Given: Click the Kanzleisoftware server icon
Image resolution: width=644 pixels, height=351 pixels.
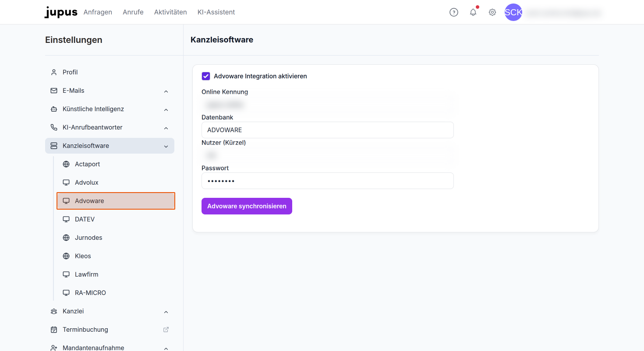Looking at the screenshot, I should (54, 146).
